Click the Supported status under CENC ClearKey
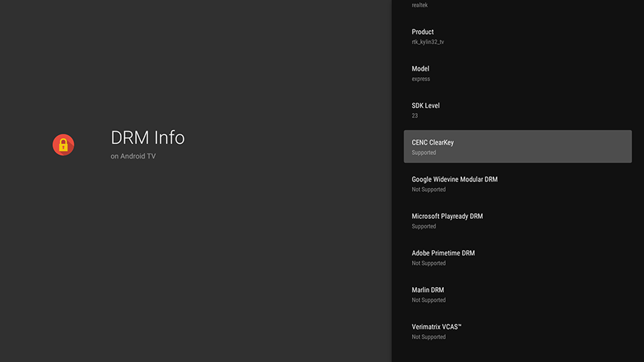644x362 pixels. click(424, 153)
